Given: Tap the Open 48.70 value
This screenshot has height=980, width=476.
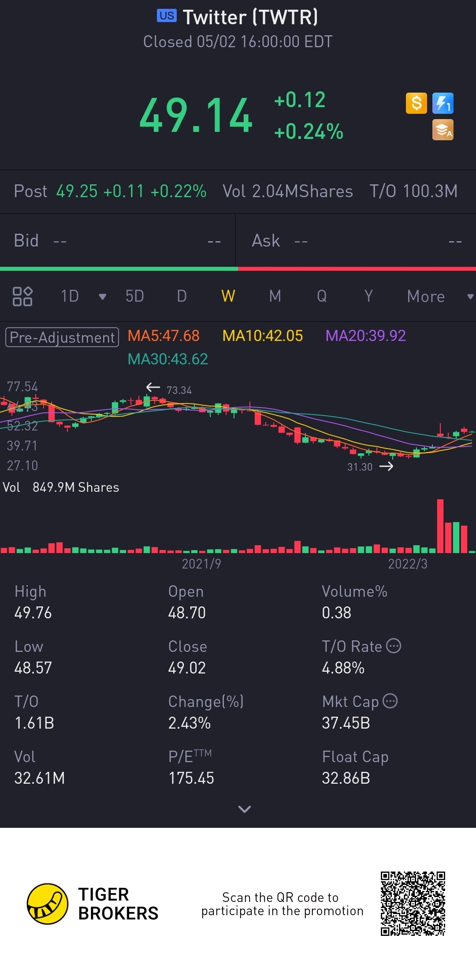Looking at the screenshot, I should (x=187, y=613).
